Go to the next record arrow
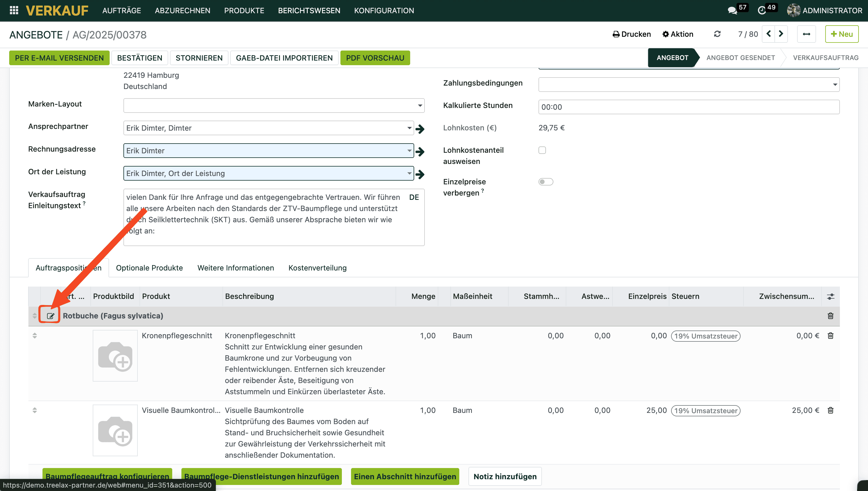 (x=781, y=34)
